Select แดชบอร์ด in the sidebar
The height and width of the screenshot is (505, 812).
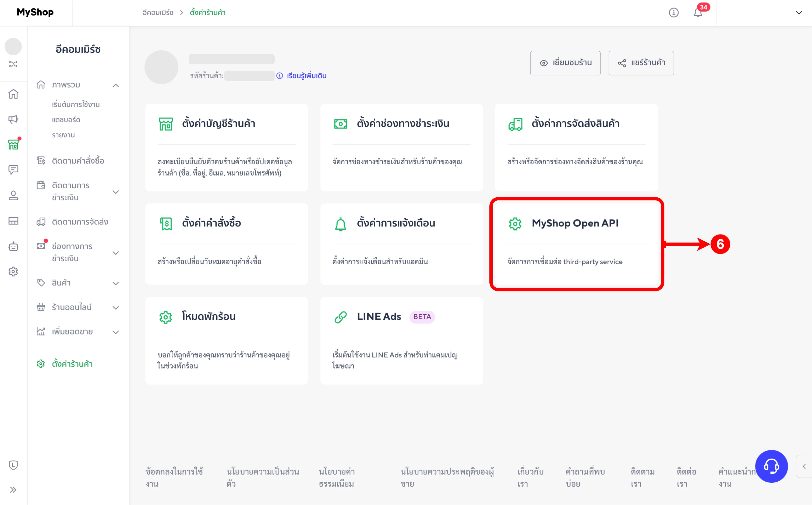[x=66, y=120]
